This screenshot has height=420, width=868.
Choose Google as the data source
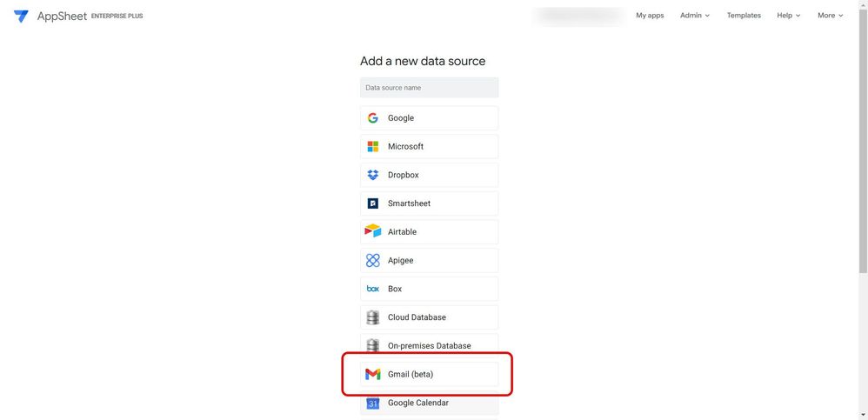429,118
